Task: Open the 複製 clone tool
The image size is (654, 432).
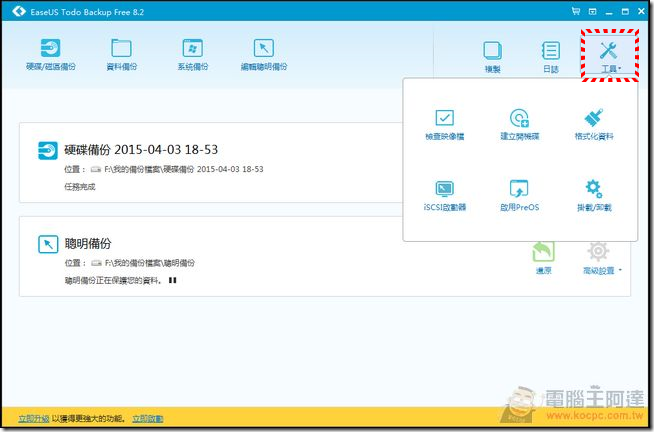Action: pos(492,54)
